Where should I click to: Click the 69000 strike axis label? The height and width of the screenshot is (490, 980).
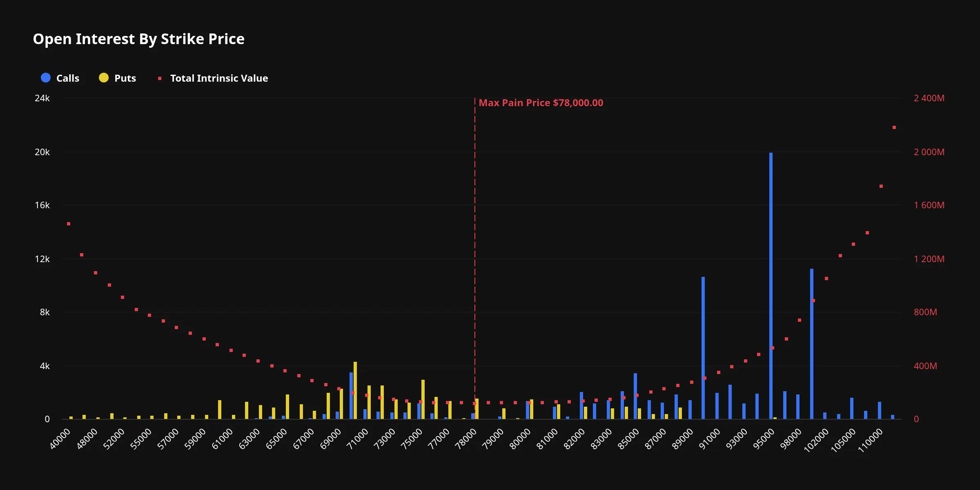[330, 439]
